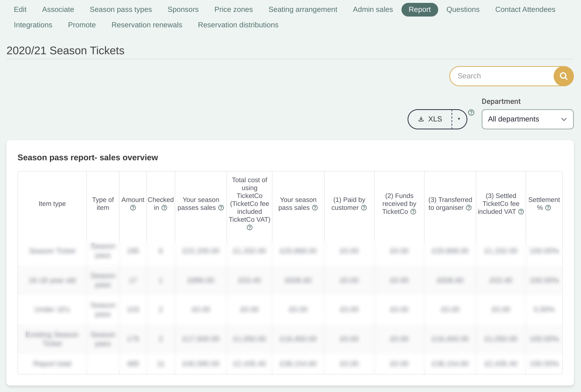Viewport: 581px width, 392px height.
Task: Open the Promote tab
Action: 82,25
